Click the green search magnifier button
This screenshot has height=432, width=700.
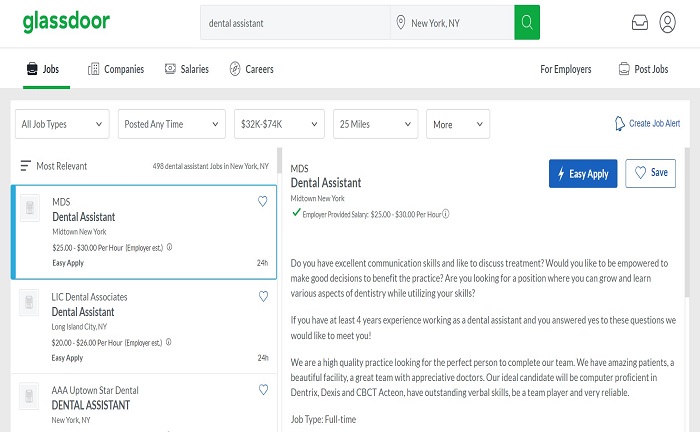527,22
